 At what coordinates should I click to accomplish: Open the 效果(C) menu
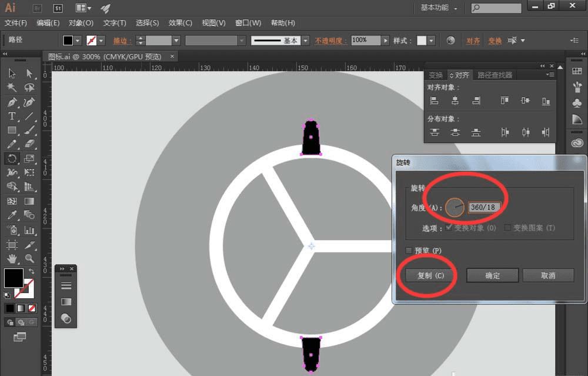pos(180,23)
